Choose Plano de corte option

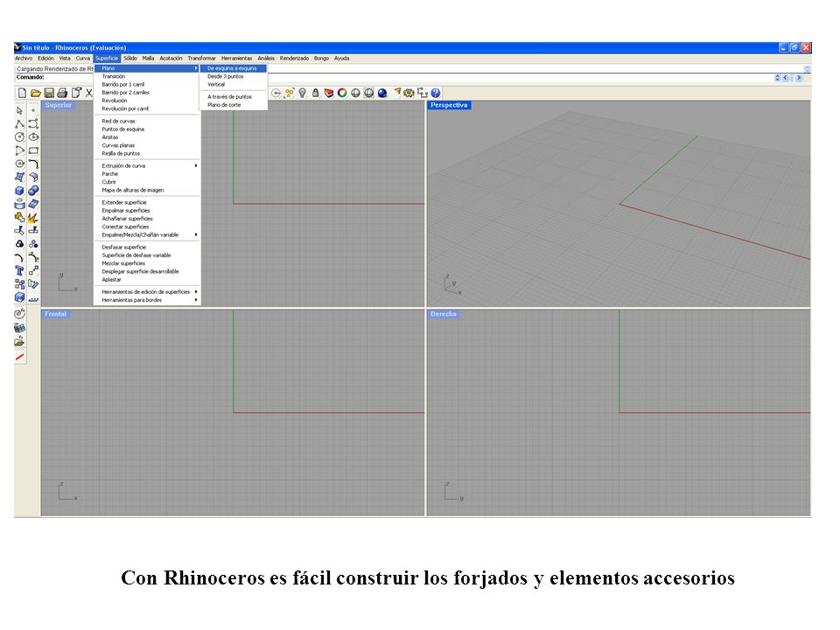234,105
